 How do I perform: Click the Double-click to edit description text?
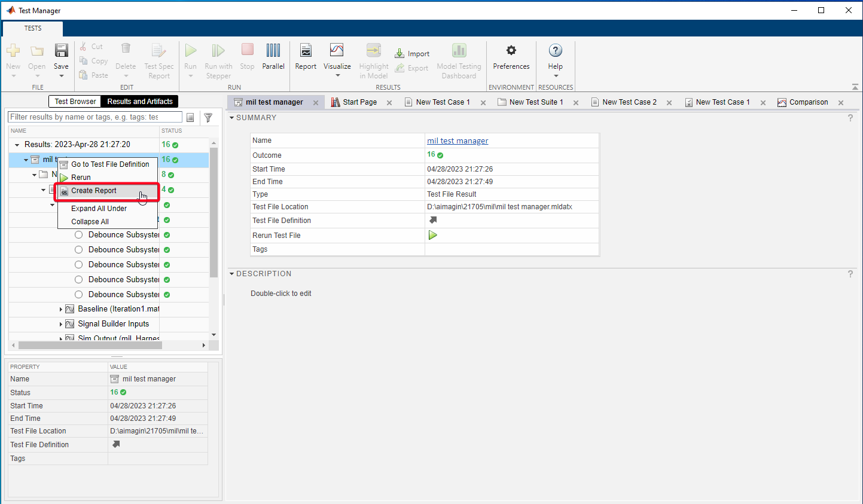point(281,294)
